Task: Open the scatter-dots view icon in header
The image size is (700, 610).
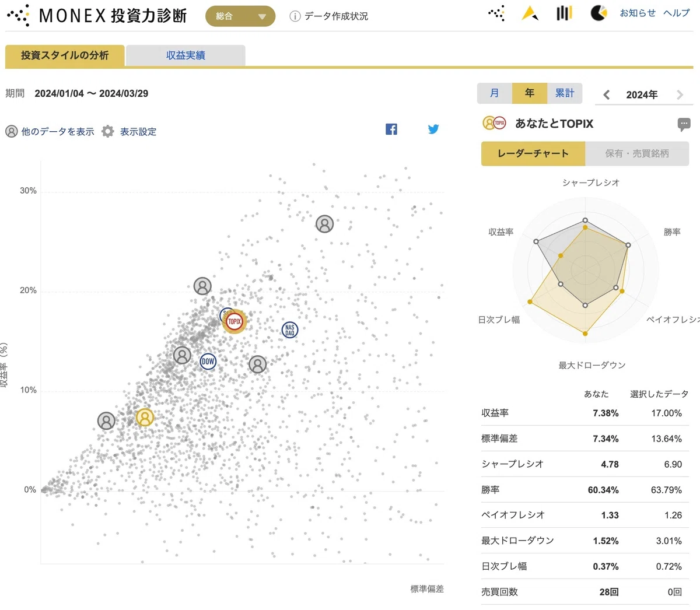Action: tap(496, 13)
